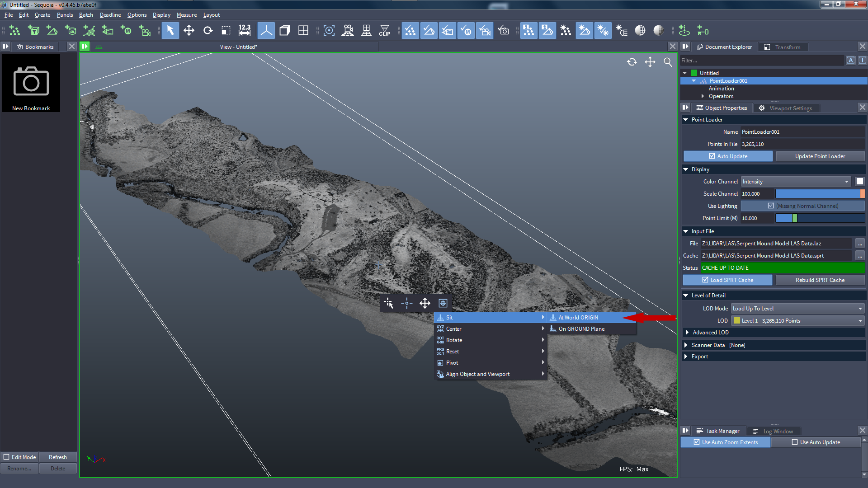Click the viewport zoom magnifier icon
868x488 pixels.
668,62
